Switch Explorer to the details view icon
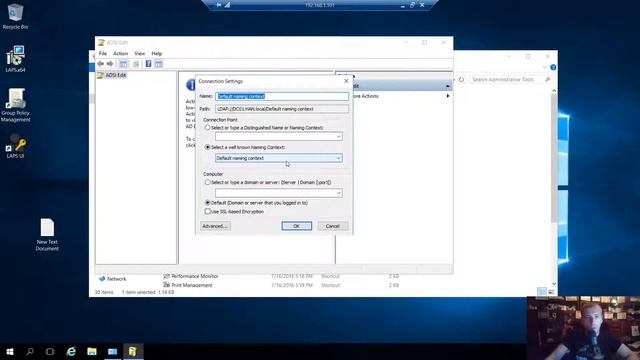640x360 pixels. point(542,291)
